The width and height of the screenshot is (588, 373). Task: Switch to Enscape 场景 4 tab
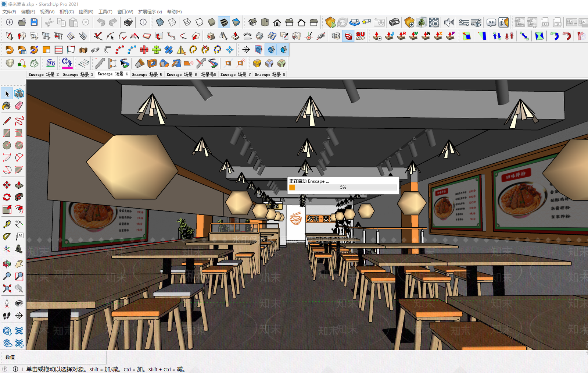tap(113, 74)
